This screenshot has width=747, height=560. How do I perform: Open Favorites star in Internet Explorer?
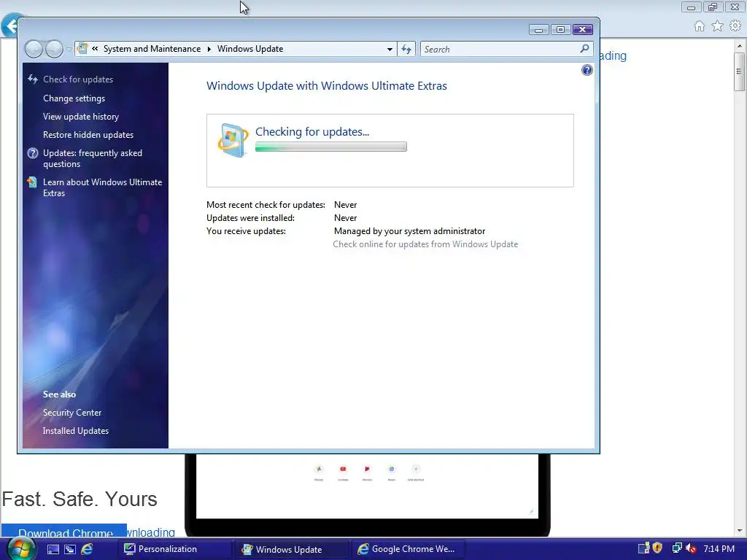718,26
